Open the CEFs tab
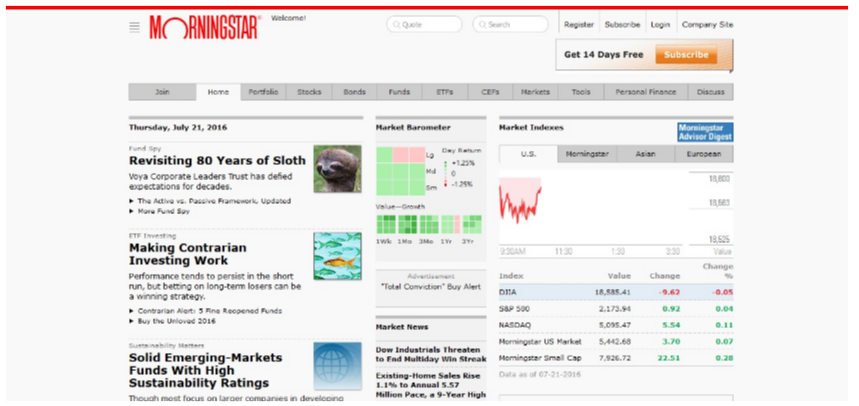The height and width of the screenshot is (406, 859). point(490,92)
